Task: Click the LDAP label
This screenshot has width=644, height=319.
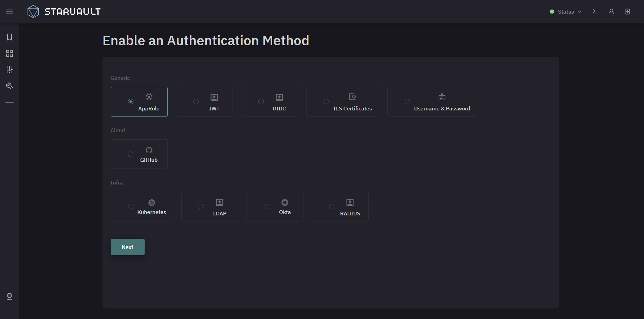Action: [220, 214]
